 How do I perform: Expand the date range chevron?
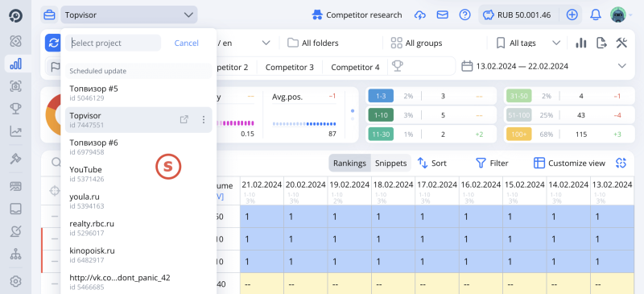tap(621, 66)
